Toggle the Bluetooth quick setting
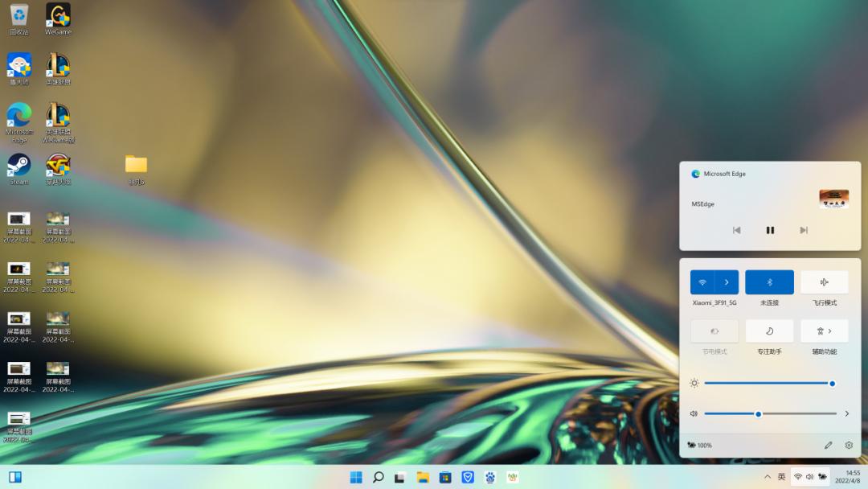The image size is (868, 489). (x=769, y=282)
